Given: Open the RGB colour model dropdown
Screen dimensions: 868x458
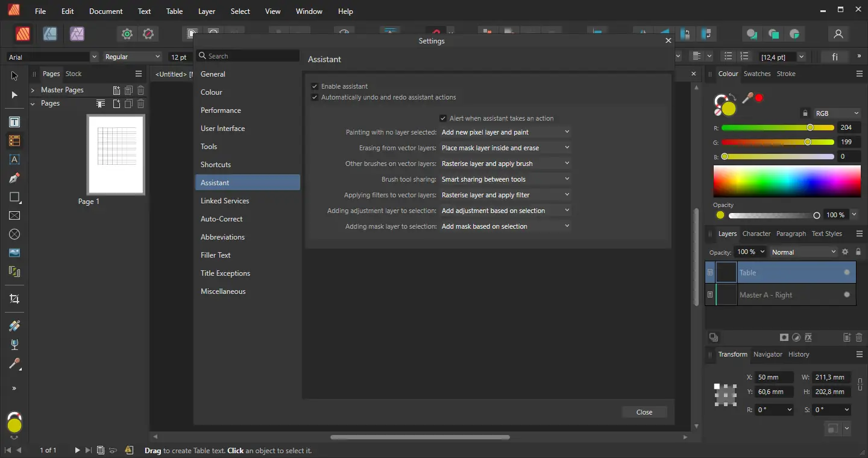Looking at the screenshot, I should tap(837, 113).
